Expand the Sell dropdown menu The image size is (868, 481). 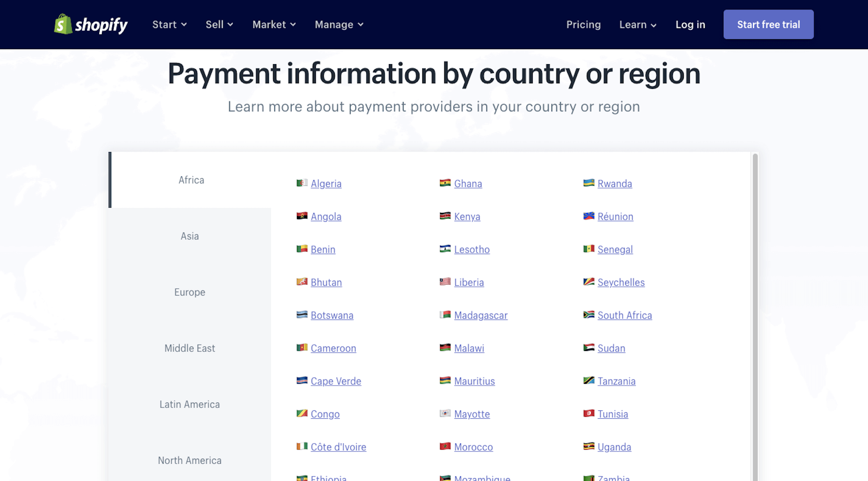(219, 24)
